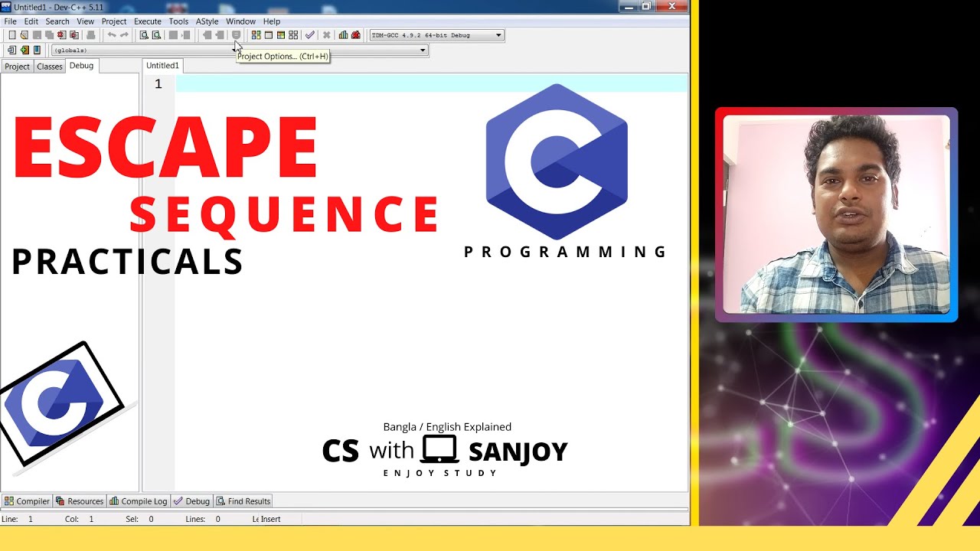Expand the empty members dropdown beside (globals)
Image resolution: width=980 pixels, height=551 pixels.
332,51
